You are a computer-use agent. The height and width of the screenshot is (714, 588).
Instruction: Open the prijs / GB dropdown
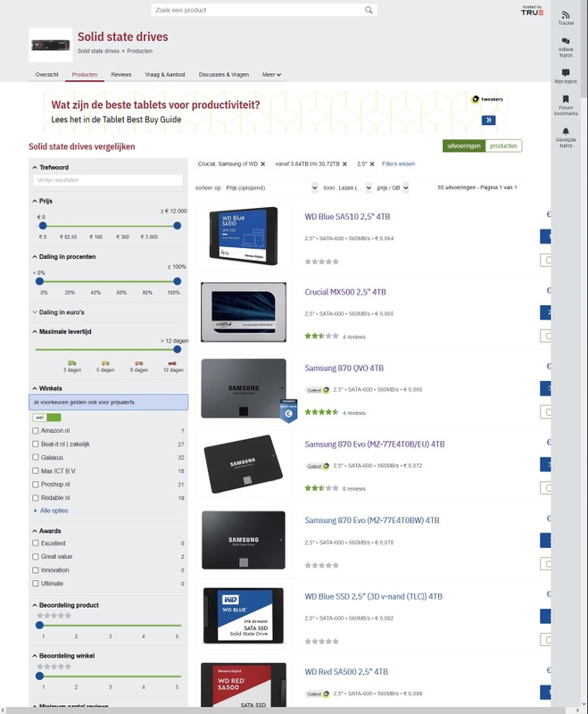coord(393,187)
